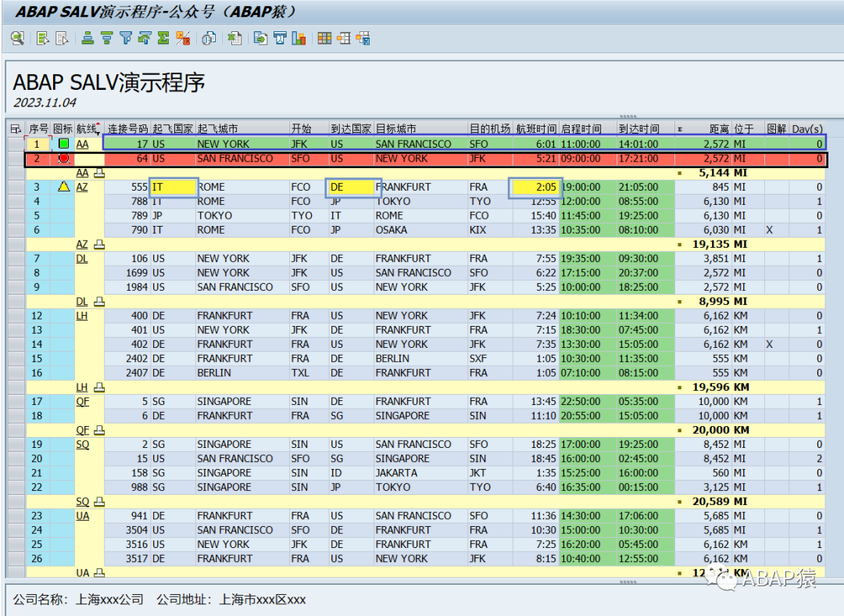The width and height of the screenshot is (844, 616).
Task: Click the Save Layout icon
Action: tap(363, 38)
